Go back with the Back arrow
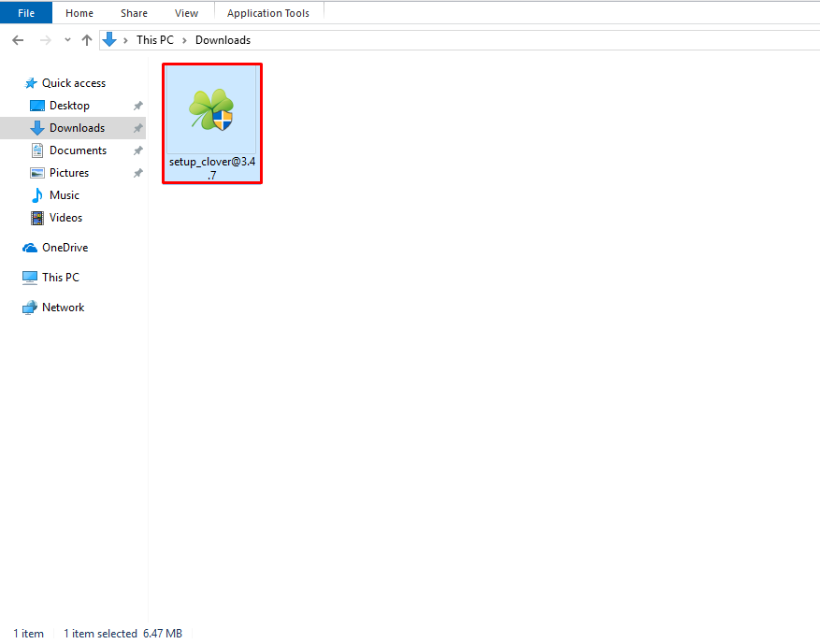The height and width of the screenshot is (644, 820). 18,40
